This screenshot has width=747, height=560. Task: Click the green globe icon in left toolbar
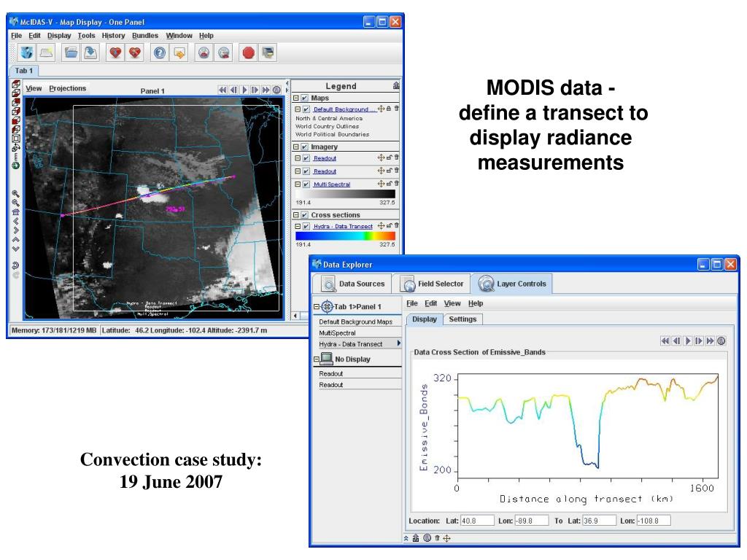[x=16, y=166]
